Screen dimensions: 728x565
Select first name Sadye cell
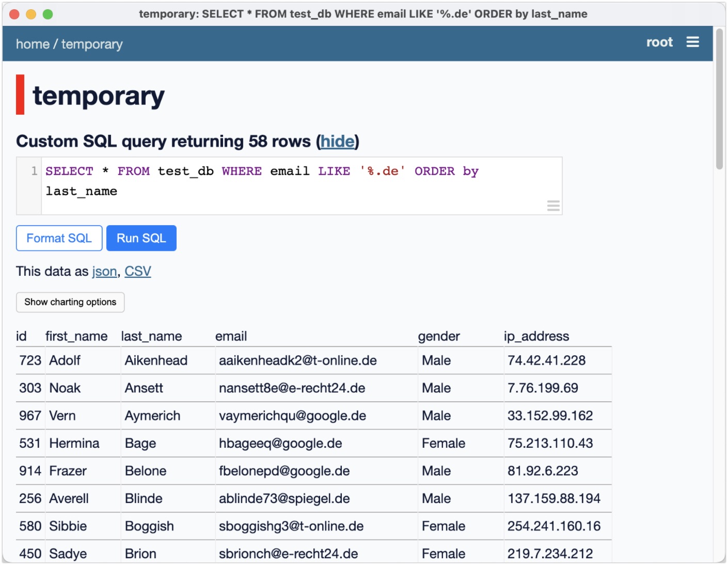pos(83,553)
